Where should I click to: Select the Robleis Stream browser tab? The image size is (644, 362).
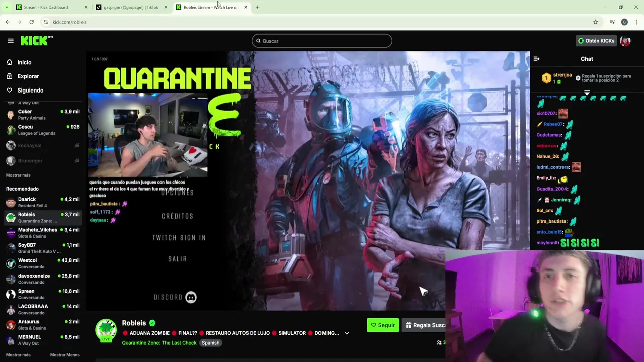[x=210, y=7]
